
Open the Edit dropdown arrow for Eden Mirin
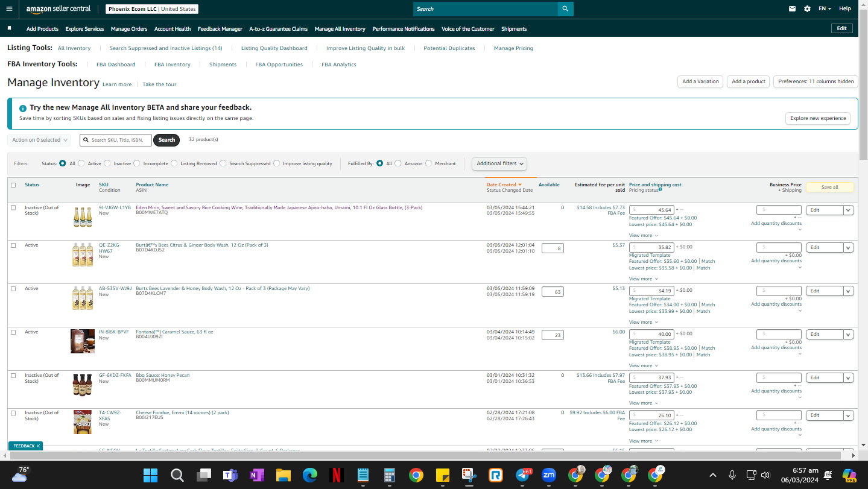pyautogui.click(x=849, y=210)
